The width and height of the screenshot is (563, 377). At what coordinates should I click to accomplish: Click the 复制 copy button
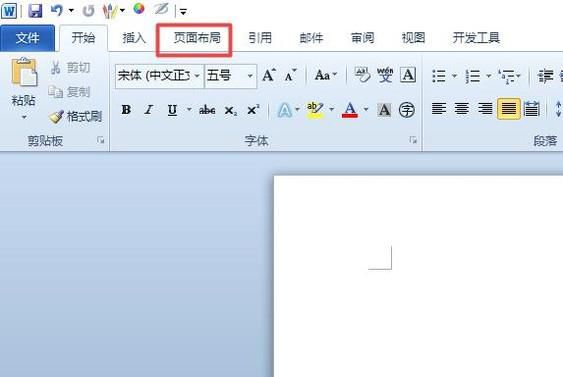click(69, 92)
